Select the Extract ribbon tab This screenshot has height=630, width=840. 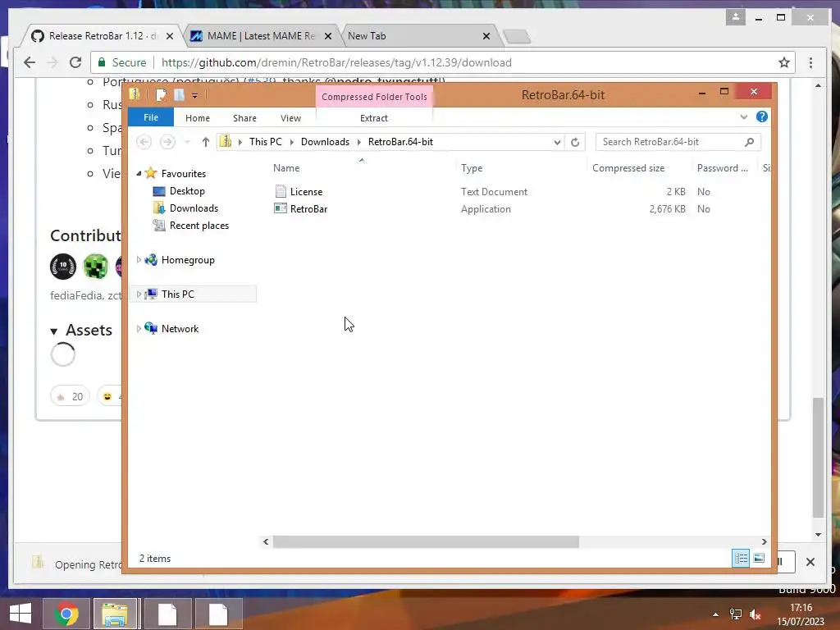(373, 118)
